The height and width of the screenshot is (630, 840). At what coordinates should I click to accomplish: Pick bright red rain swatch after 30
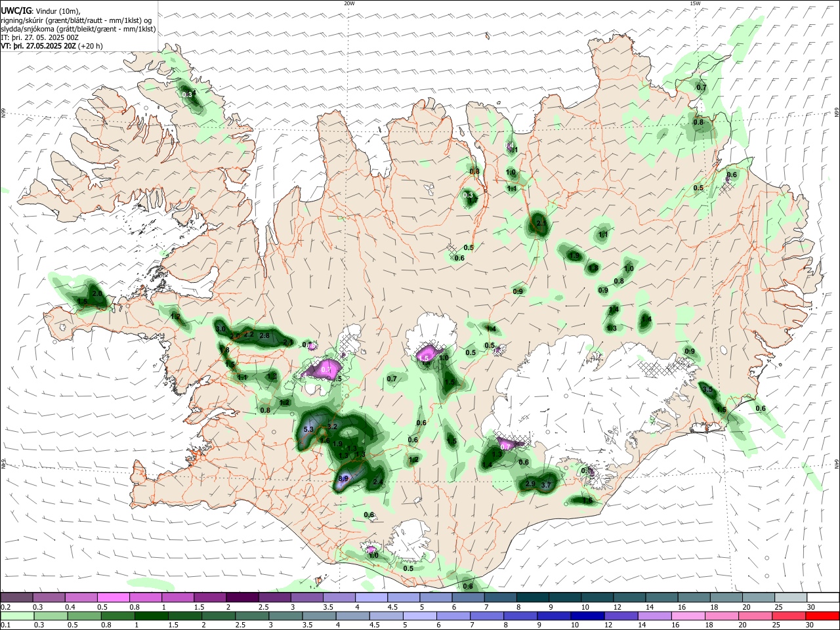[x=822, y=616]
